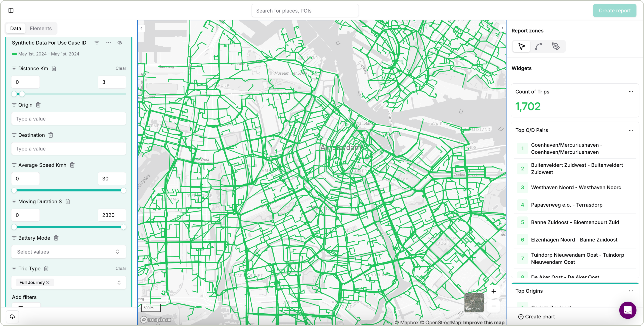Delete the Distance Km filter

point(54,68)
